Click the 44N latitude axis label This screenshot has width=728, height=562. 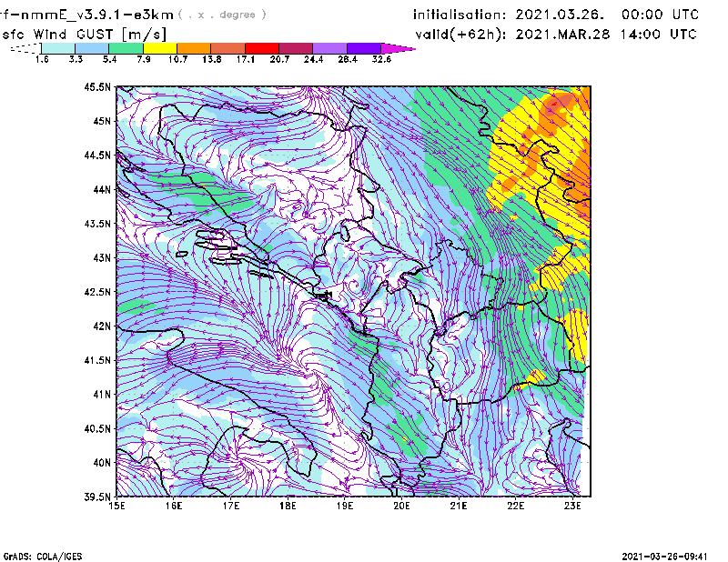[102, 189]
